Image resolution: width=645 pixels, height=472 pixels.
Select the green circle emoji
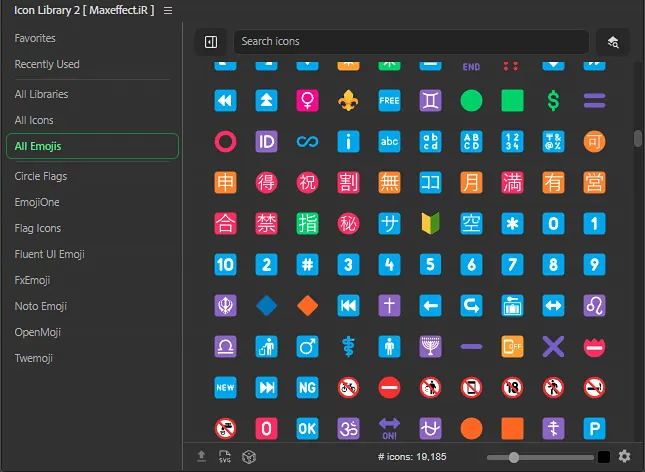[x=471, y=100]
